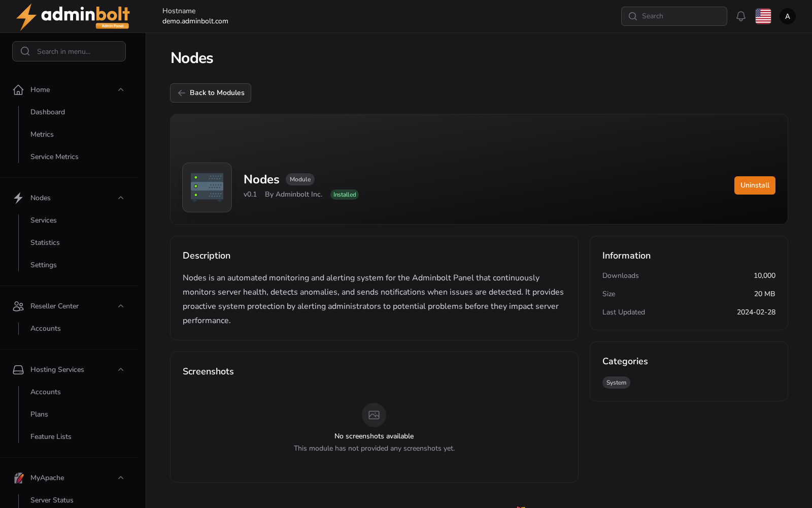Click the Home house icon
Image resolution: width=812 pixels, height=508 pixels.
tap(18, 90)
